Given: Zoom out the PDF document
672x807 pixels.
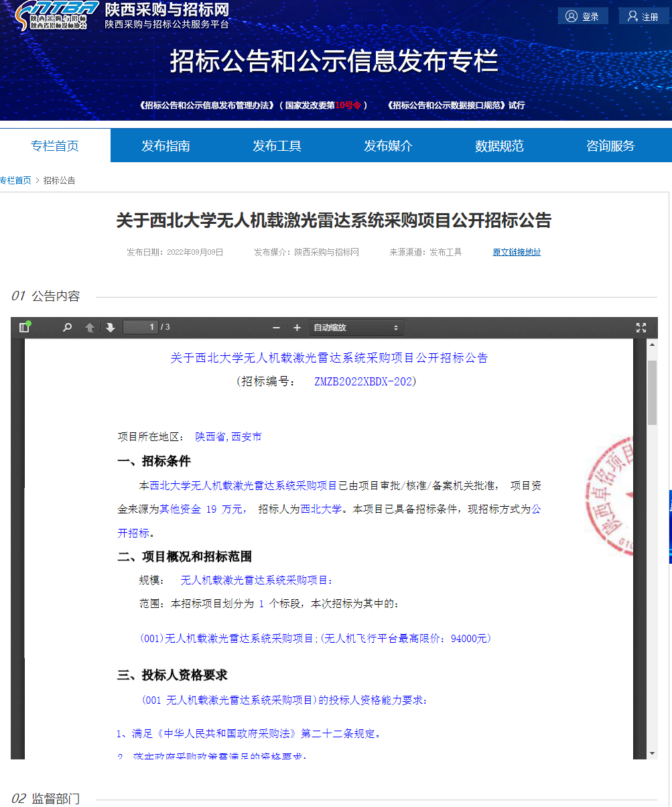Looking at the screenshot, I should [276, 328].
